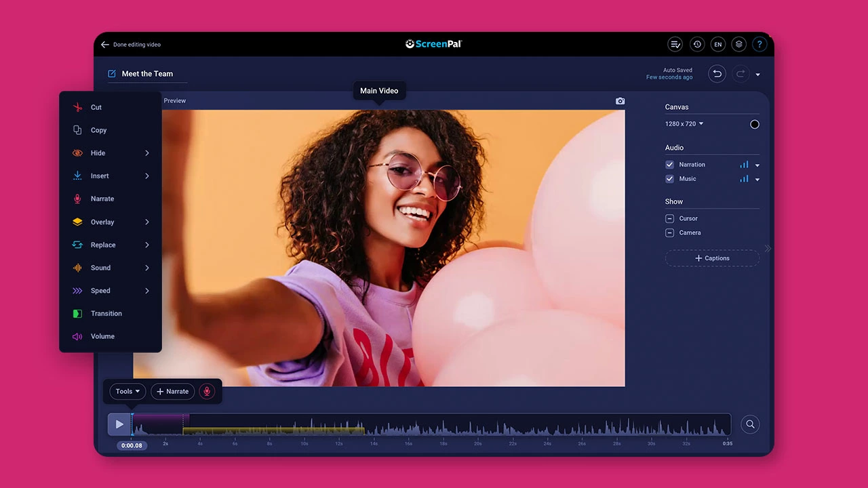The height and width of the screenshot is (488, 868).
Task: Open the stock library layers icon
Action: point(738,44)
